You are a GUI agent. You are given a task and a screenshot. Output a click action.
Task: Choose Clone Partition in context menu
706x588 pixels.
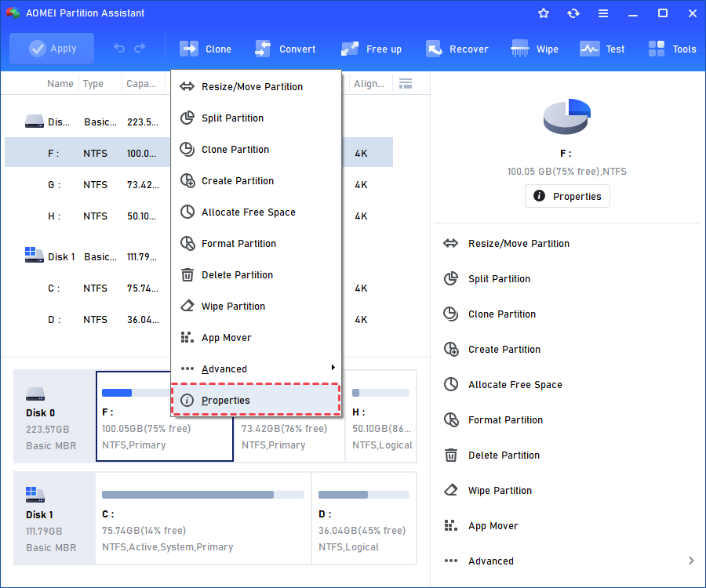tap(256, 150)
